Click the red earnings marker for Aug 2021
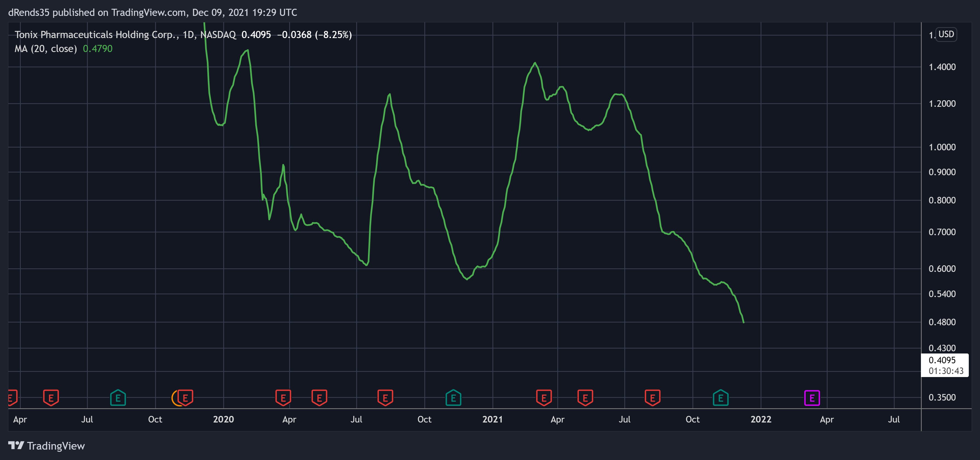Image resolution: width=980 pixels, height=460 pixels. (653, 398)
